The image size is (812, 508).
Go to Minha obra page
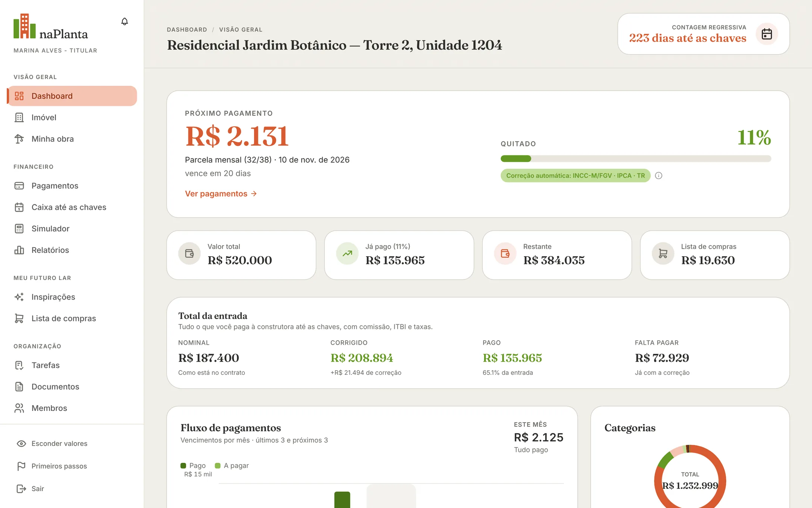[x=72, y=139]
